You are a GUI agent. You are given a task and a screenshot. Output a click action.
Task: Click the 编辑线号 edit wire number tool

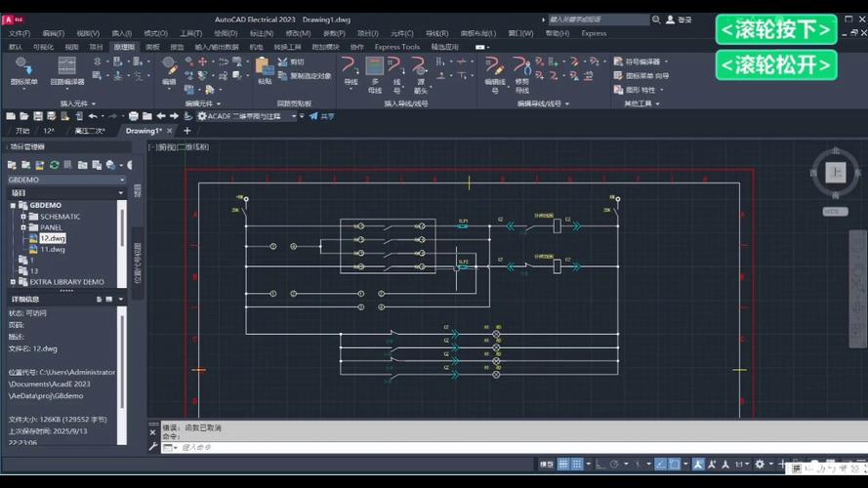[495, 75]
